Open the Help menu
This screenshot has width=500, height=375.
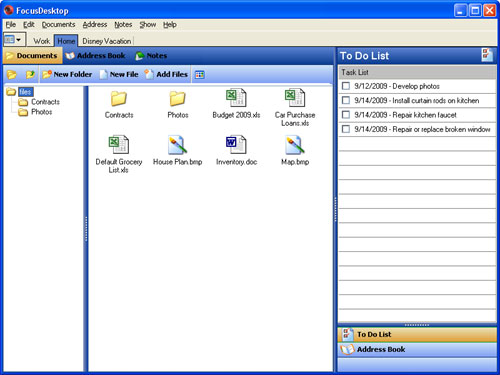pyautogui.click(x=170, y=25)
